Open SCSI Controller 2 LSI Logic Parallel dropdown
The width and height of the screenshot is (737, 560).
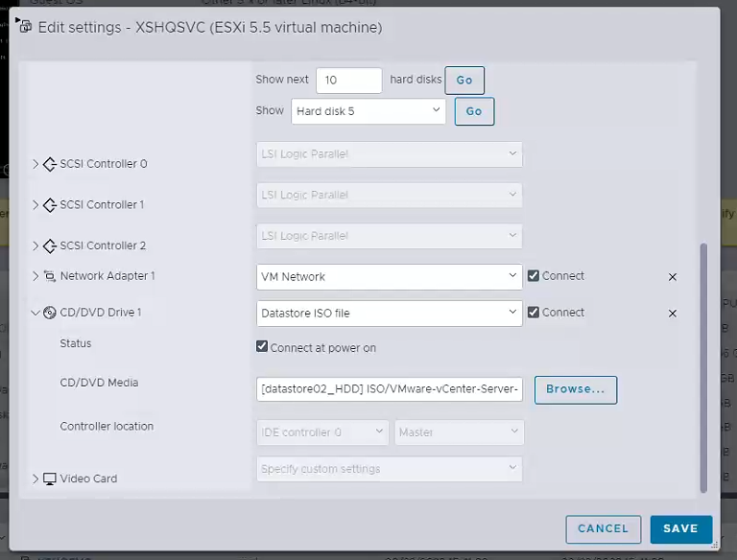pos(390,236)
